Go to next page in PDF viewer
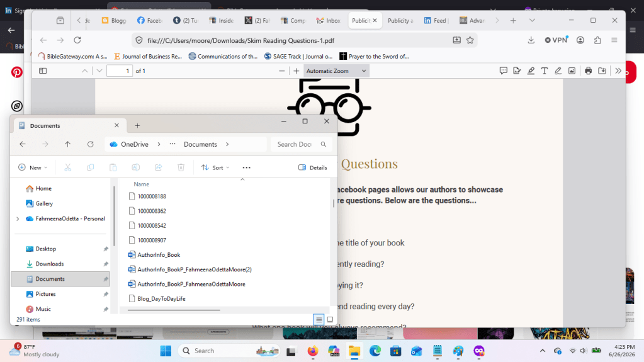Screen dimensions: 644x362 point(99,71)
